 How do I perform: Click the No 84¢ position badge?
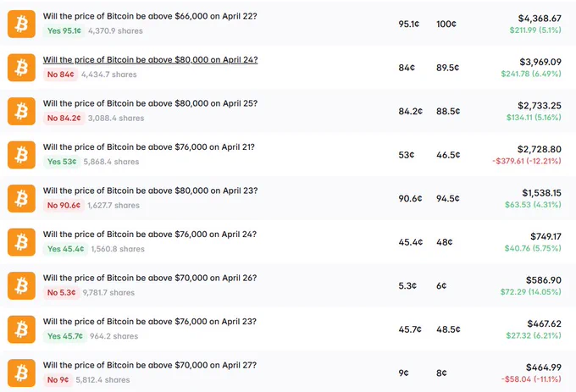pyautogui.click(x=61, y=75)
